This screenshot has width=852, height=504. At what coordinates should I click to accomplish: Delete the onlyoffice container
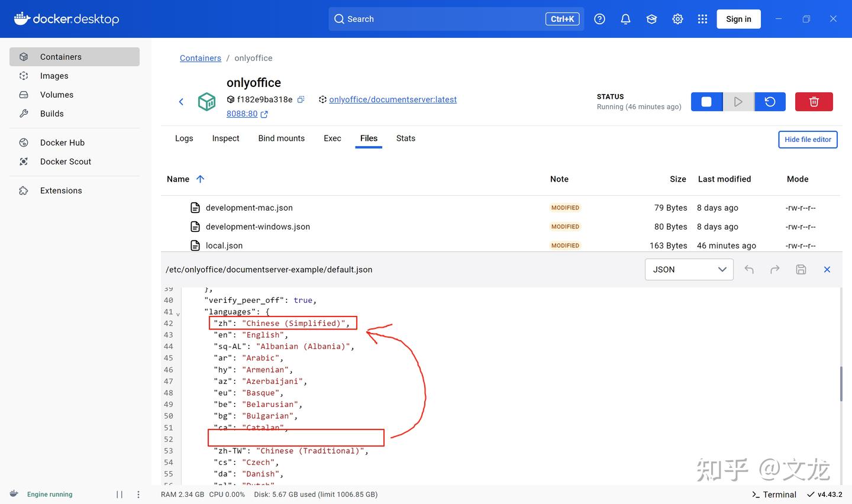[814, 102]
